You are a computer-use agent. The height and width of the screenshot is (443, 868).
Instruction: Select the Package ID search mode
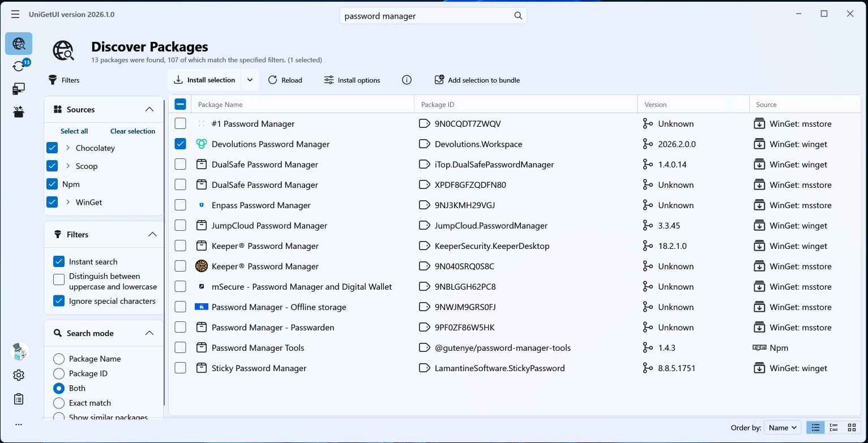tap(58, 373)
